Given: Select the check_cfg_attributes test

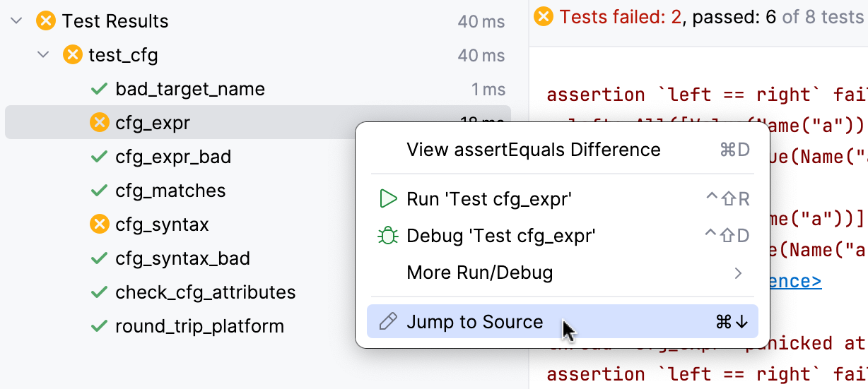Looking at the screenshot, I should [205, 292].
